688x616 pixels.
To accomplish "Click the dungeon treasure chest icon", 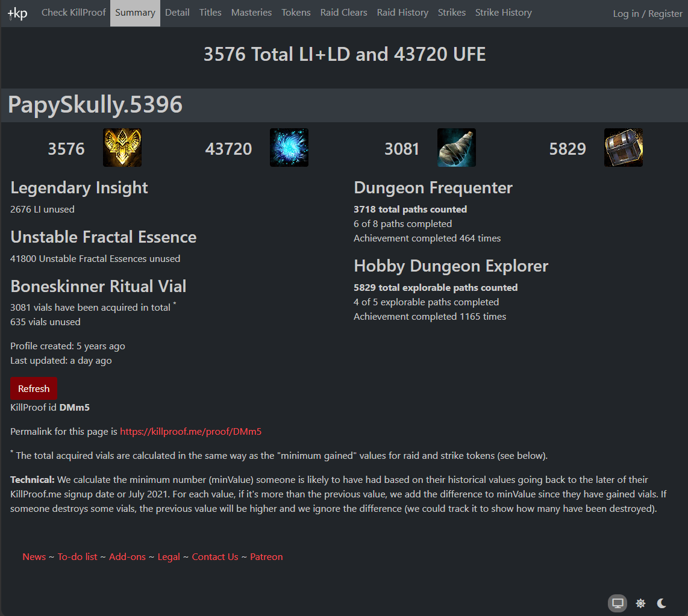I will click(x=624, y=148).
